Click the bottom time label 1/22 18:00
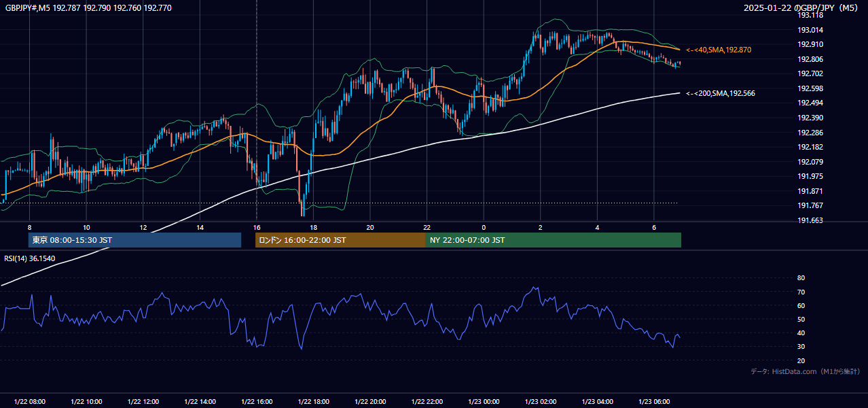The image size is (868, 408). [313, 402]
